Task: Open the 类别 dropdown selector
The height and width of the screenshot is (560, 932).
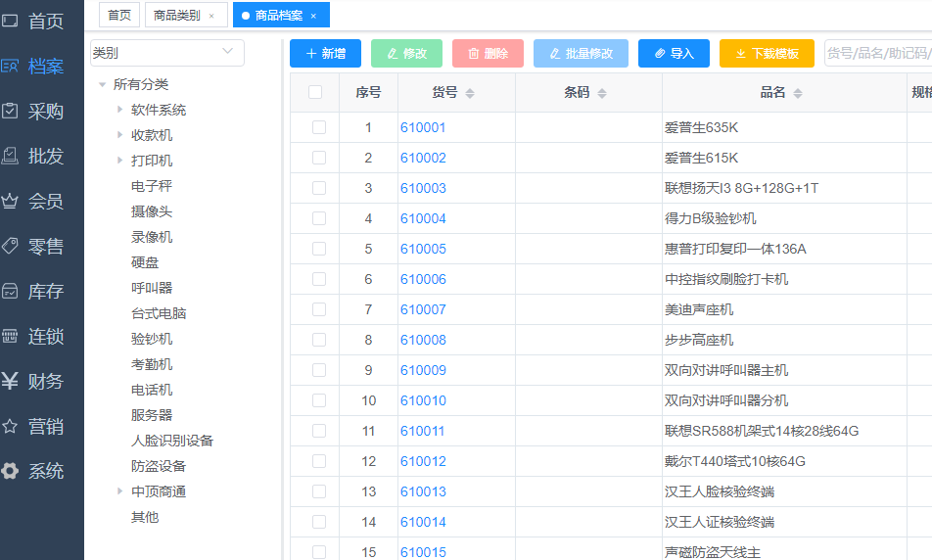Action: 166,53
